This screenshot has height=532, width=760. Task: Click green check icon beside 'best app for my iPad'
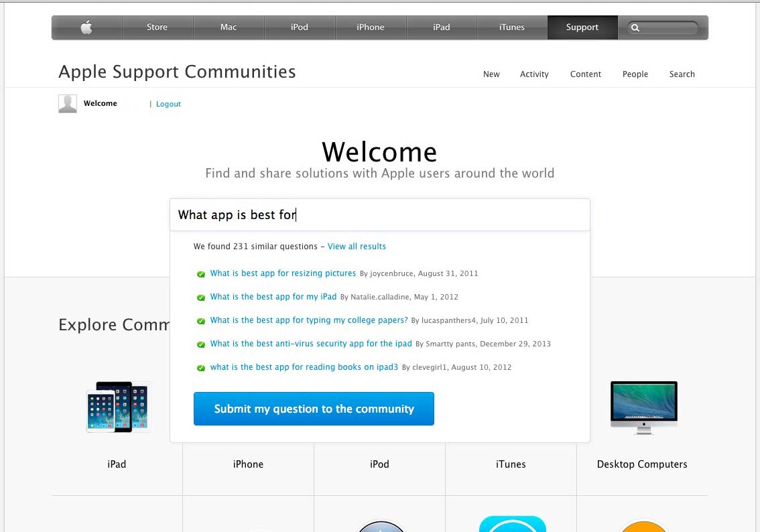click(x=200, y=297)
